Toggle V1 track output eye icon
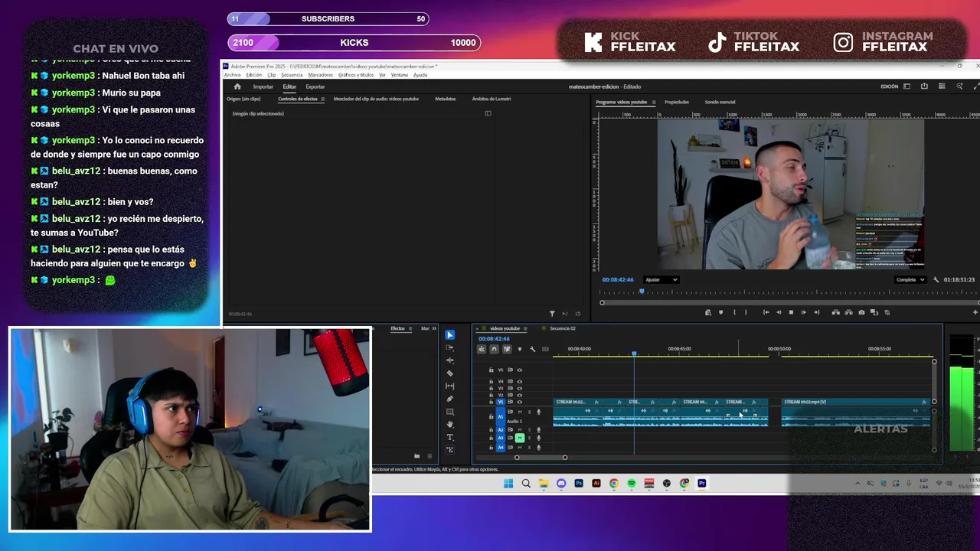Viewport: 980px width, 551px height. click(x=519, y=402)
